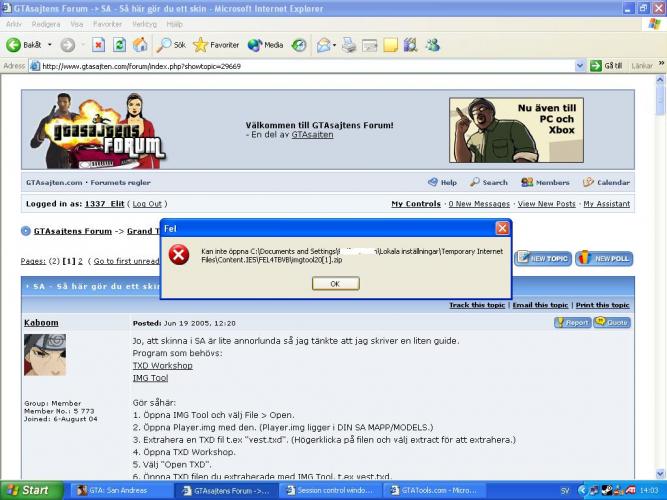This screenshot has height=500, width=667.
Task: Click the Log Out link
Action: coord(147,204)
